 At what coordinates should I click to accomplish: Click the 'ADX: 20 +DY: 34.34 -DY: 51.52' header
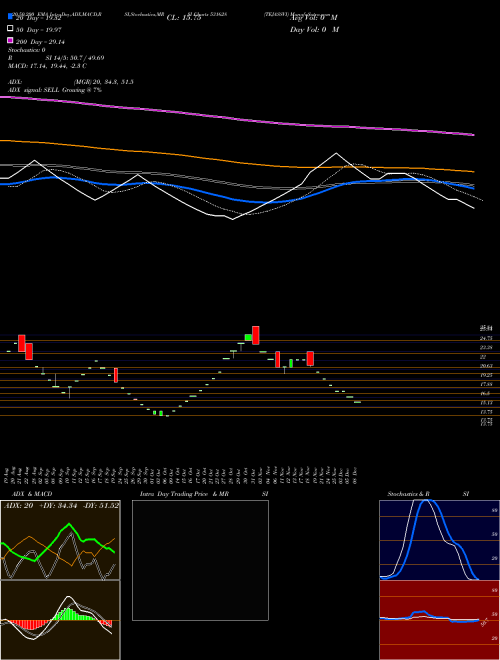click(x=61, y=506)
